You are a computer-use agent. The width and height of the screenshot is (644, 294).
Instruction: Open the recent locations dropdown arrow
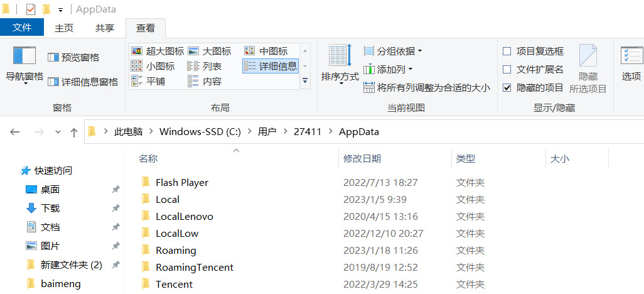(x=58, y=132)
